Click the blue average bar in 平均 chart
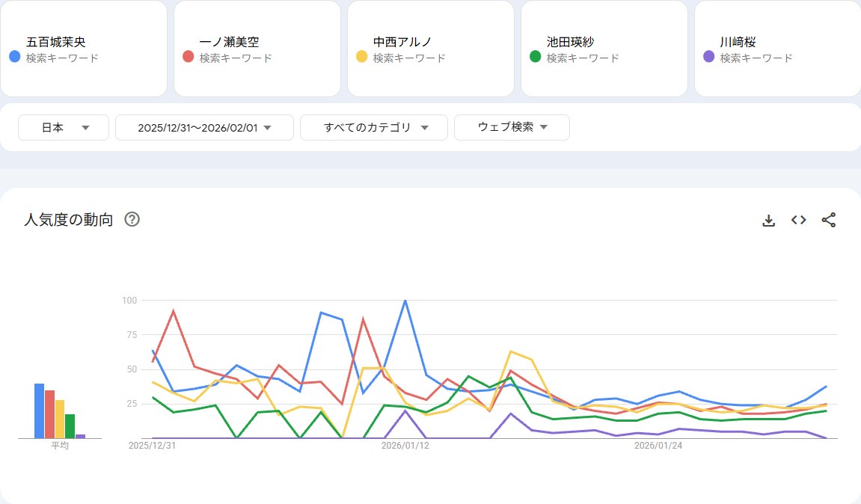This screenshot has width=861, height=504. (x=39, y=411)
